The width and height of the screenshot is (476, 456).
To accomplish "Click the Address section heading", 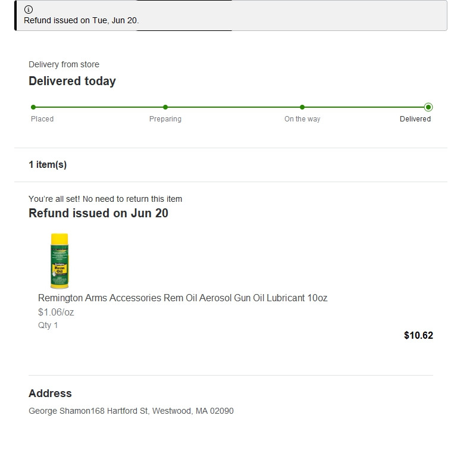I will point(50,393).
